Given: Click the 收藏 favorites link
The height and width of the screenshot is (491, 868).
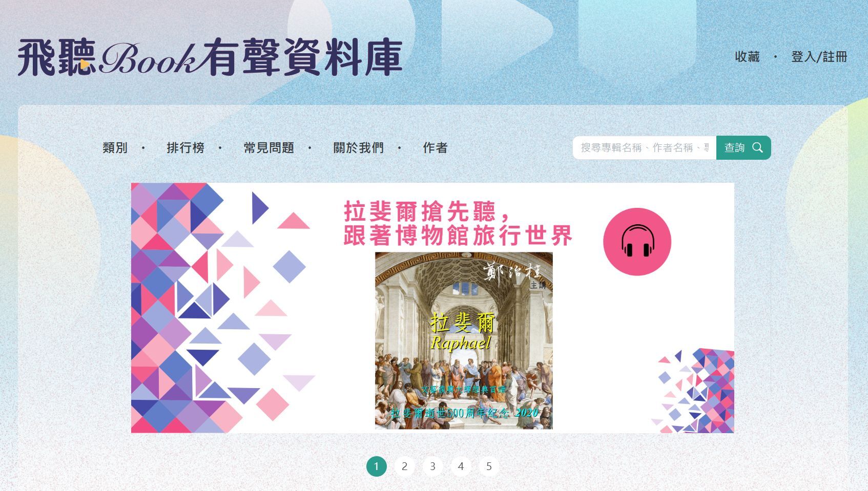Looking at the screenshot, I should click(747, 57).
